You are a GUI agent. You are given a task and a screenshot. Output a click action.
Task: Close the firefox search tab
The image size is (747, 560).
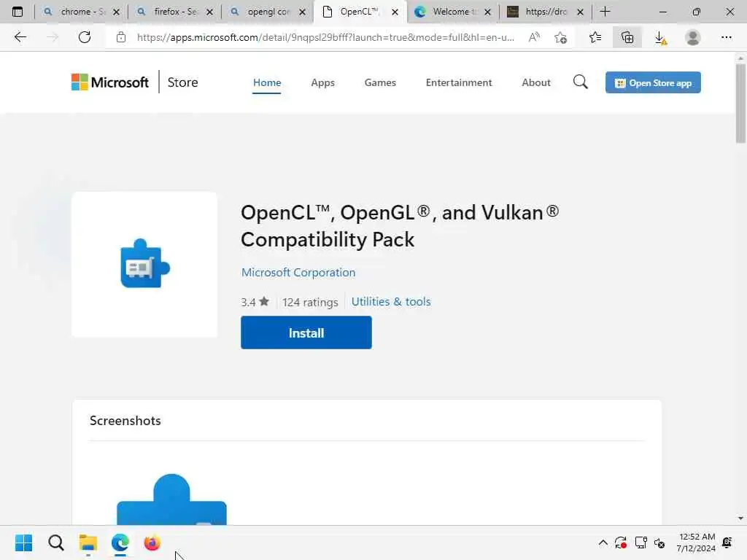pos(209,12)
